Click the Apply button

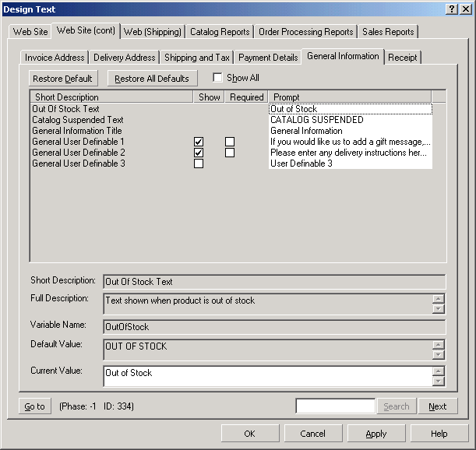pyautogui.click(x=376, y=434)
